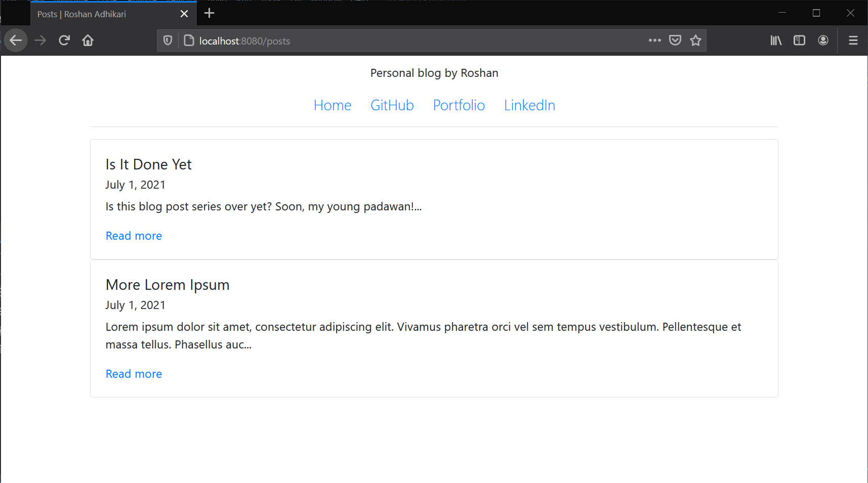The image size is (868, 483).
Task: Open the browser home page
Action: pyautogui.click(x=88, y=40)
